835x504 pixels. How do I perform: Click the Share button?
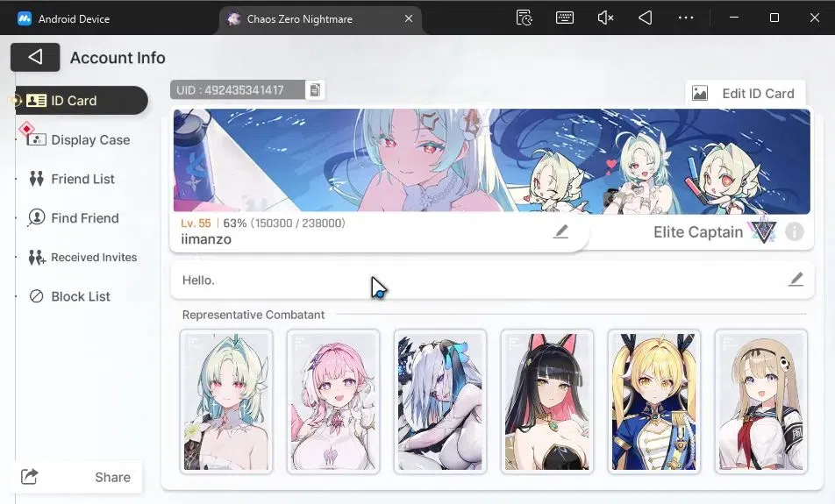(x=76, y=477)
